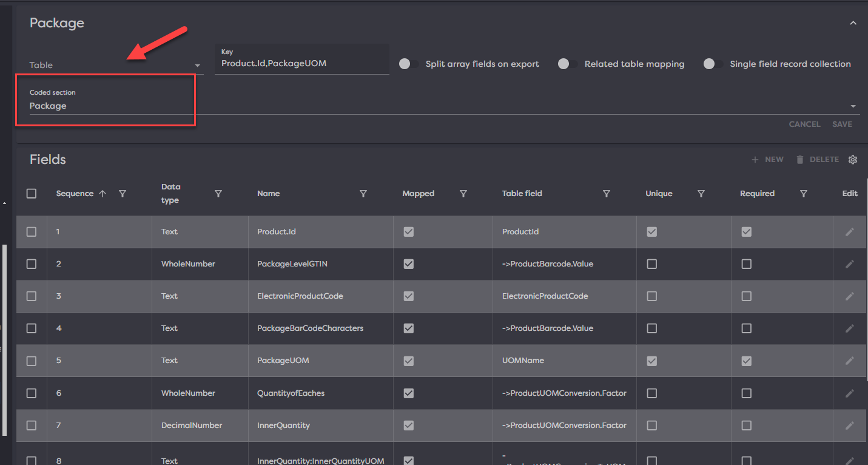Check the Unique box for PackageLevelGTIN
868x465 pixels.
[x=652, y=264]
